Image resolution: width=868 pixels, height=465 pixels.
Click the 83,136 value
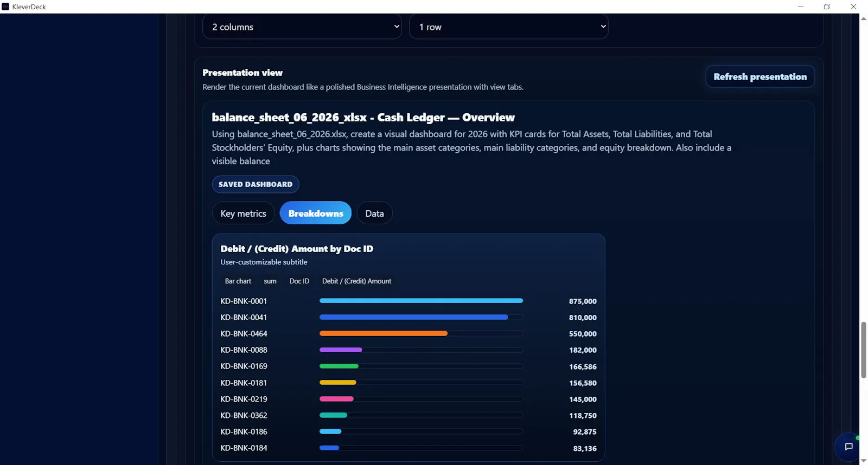(585, 449)
